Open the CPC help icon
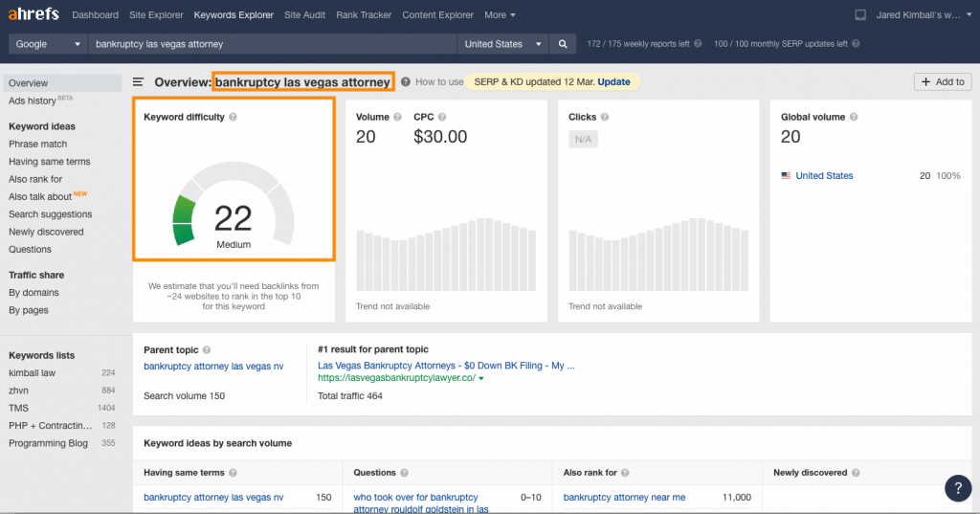Screen dimensions: 980x514 click(442, 117)
